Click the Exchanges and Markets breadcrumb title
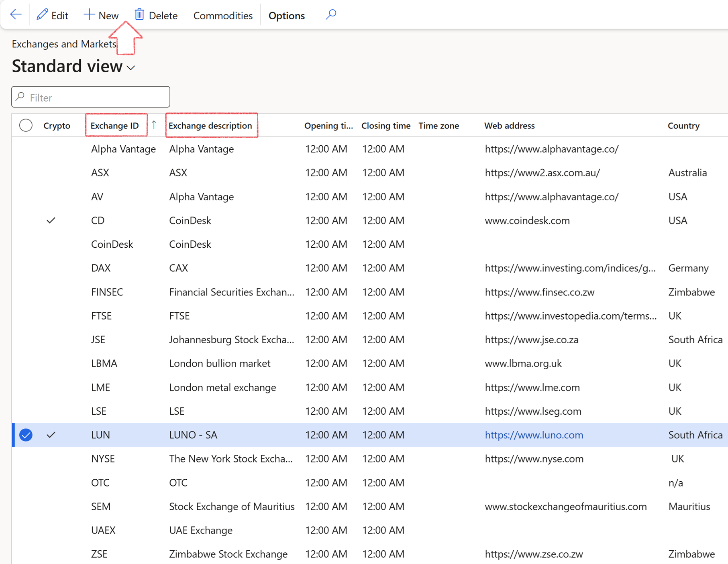Screen dimensions: 728x564 pyautogui.click(x=64, y=44)
